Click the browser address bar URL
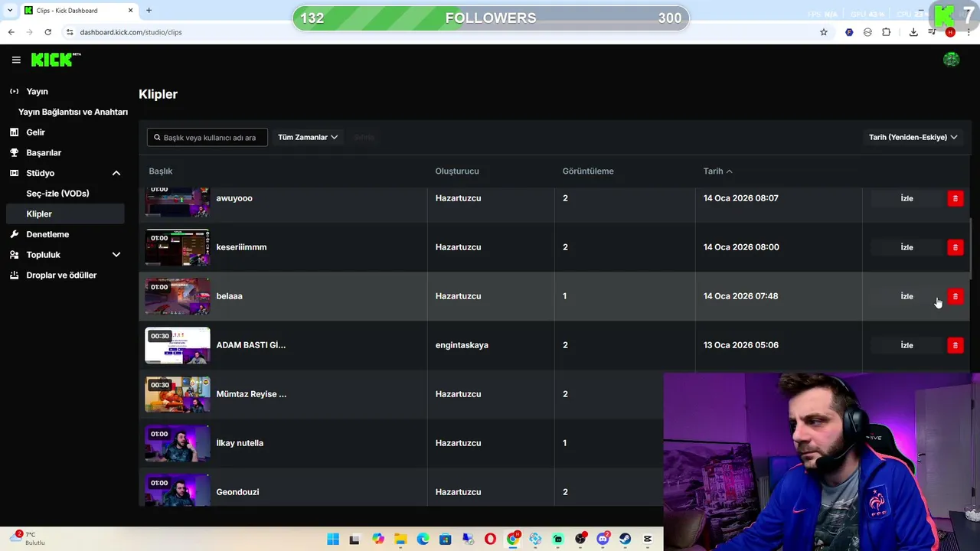 131,32
